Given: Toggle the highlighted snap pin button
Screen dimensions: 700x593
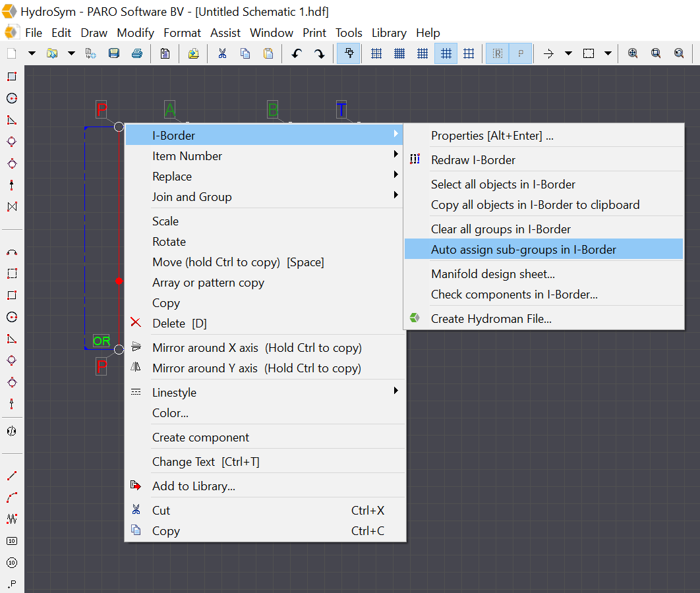Looking at the screenshot, I should tap(349, 53).
